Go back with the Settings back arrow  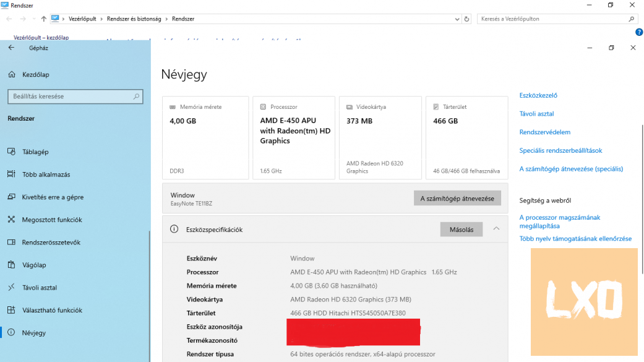(x=11, y=48)
